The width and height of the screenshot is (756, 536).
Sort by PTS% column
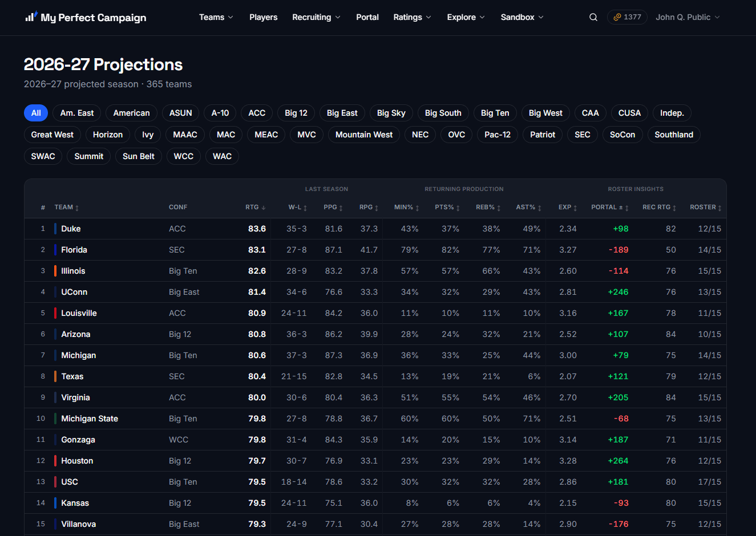click(x=447, y=208)
